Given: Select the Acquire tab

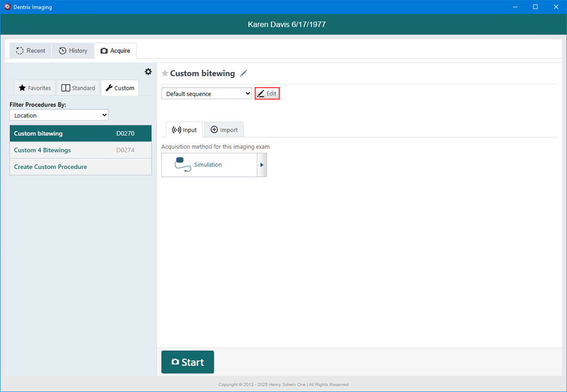Looking at the screenshot, I should [x=115, y=51].
